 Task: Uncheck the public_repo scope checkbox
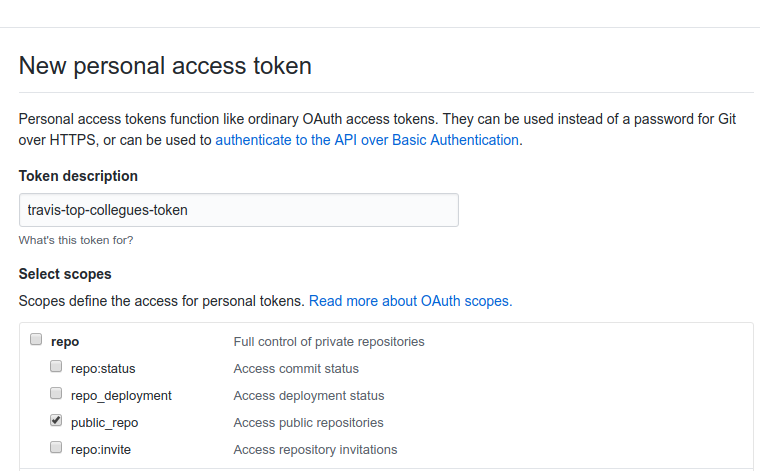tap(56, 421)
